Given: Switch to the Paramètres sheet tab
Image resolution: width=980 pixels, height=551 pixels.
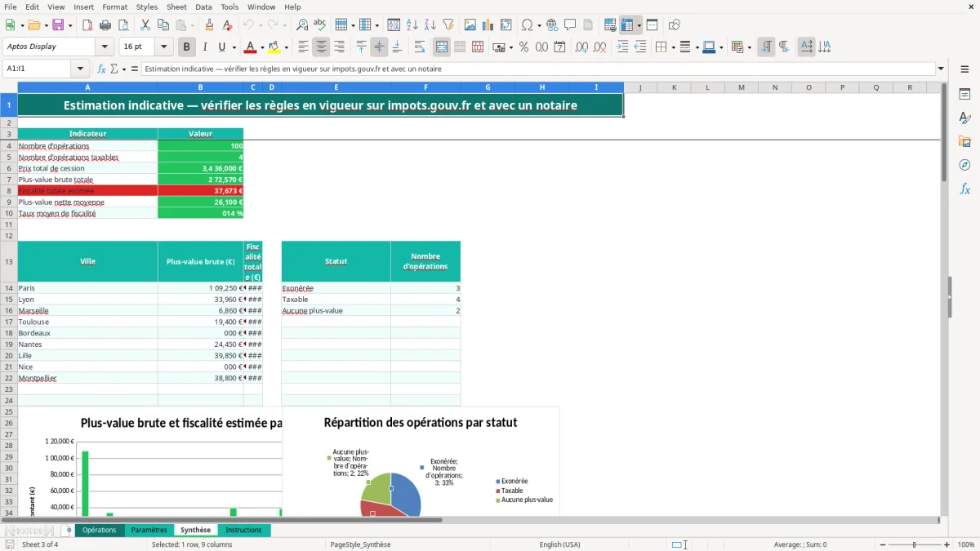Looking at the screenshot, I should (149, 530).
